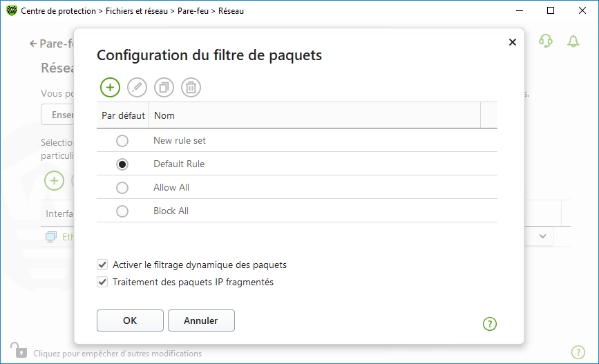Click the Annuler button
The height and width of the screenshot is (364, 599).
[x=201, y=320]
